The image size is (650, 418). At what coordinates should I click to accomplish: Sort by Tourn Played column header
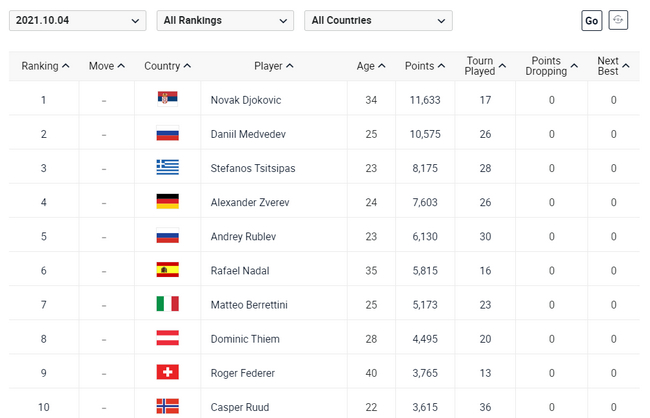click(x=485, y=66)
